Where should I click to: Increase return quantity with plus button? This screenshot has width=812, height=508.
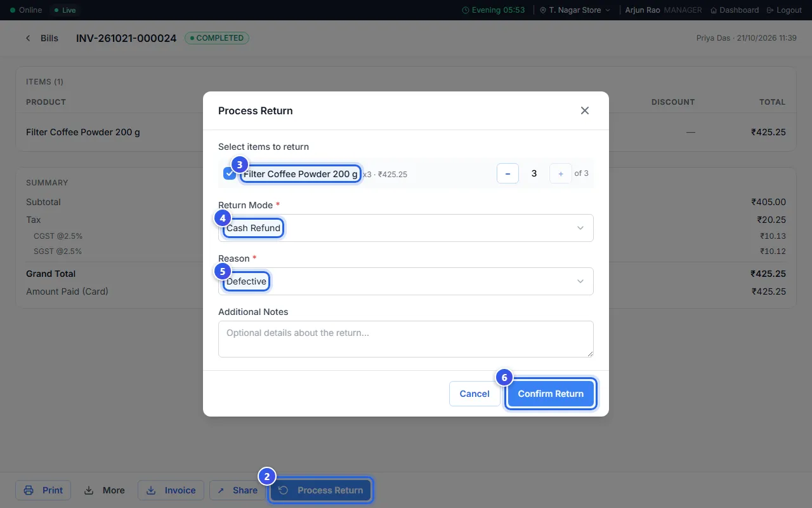tap(561, 173)
